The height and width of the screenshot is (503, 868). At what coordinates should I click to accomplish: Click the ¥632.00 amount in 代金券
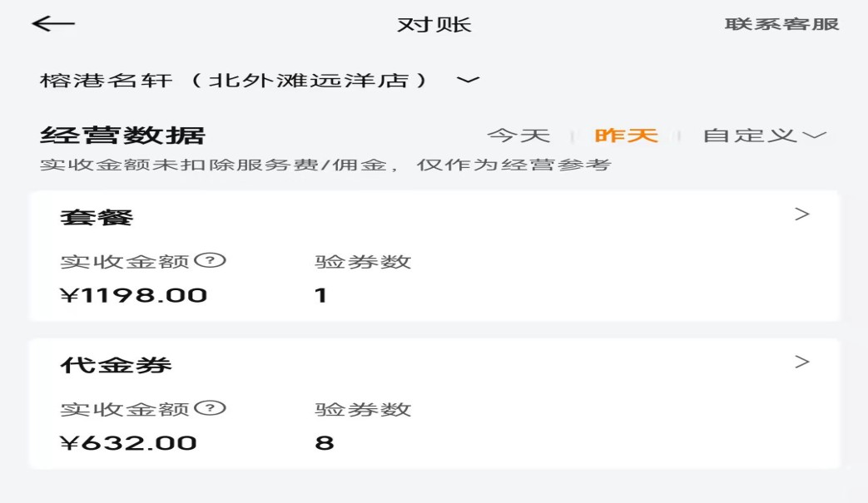pos(128,442)
